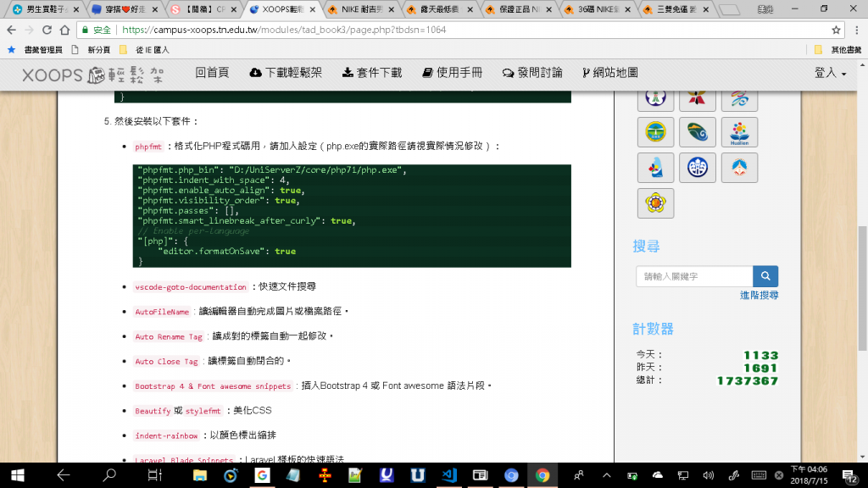Switch to the 男生賣鞋子 tab
868x488 pixels.
pos(44,9)
